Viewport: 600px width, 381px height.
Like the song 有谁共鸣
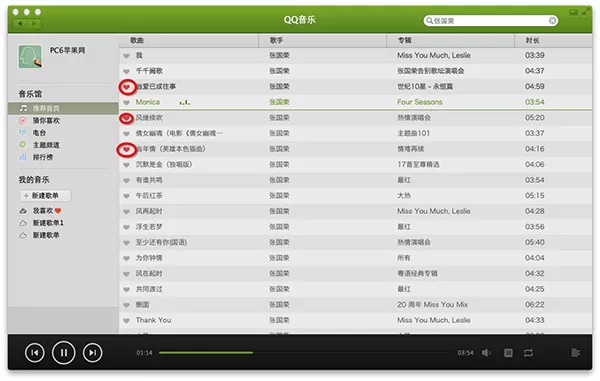coord(126,181)
